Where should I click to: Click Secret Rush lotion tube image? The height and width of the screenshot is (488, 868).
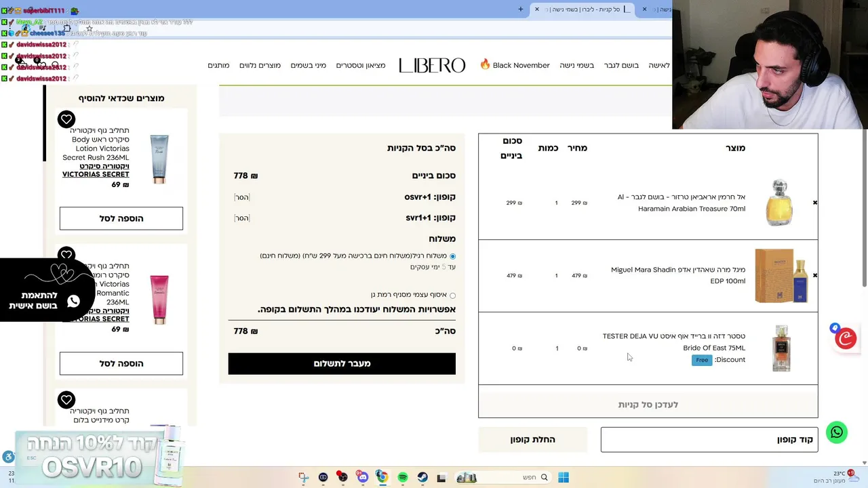pyautogui.click(x=159, y=159)
